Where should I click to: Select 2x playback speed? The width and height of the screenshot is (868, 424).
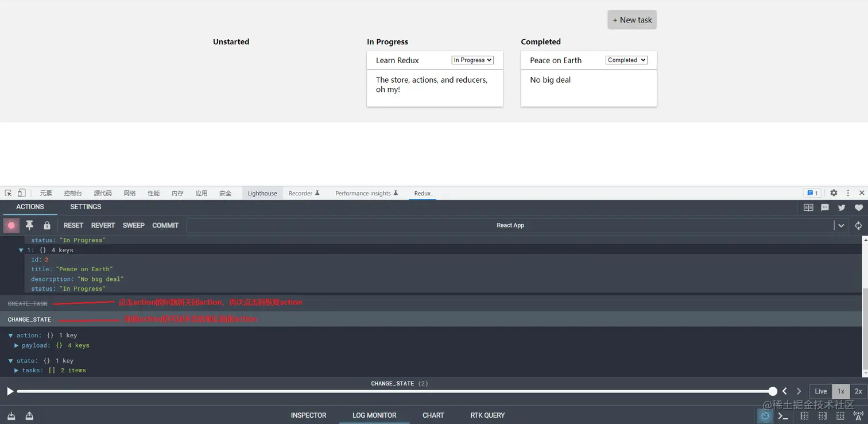pos(858,391)
